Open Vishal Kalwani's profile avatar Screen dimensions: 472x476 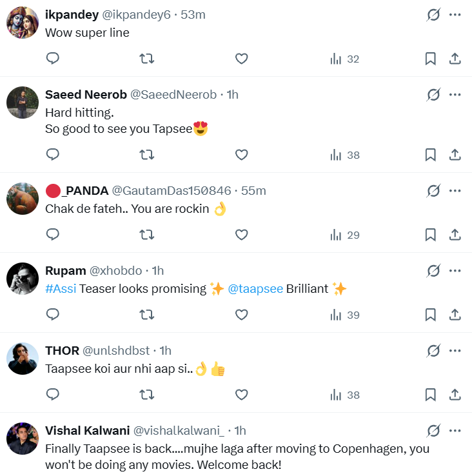23,439
